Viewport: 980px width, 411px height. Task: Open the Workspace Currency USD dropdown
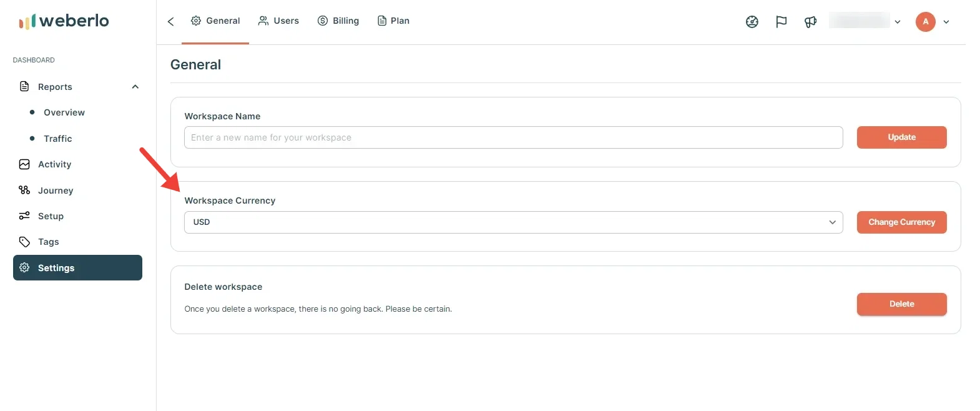click(513, 222)
